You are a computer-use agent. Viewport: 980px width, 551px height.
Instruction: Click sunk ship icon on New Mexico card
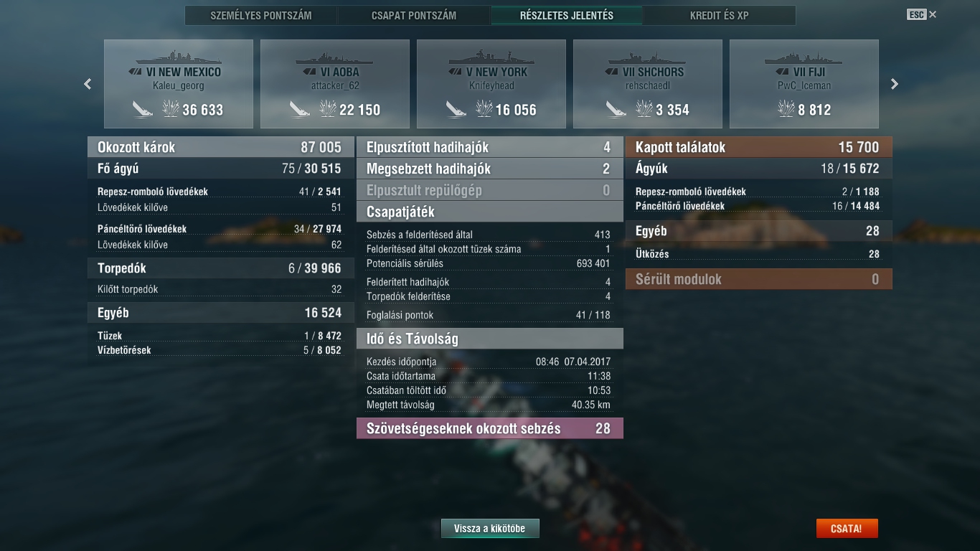tap(143, 109)
